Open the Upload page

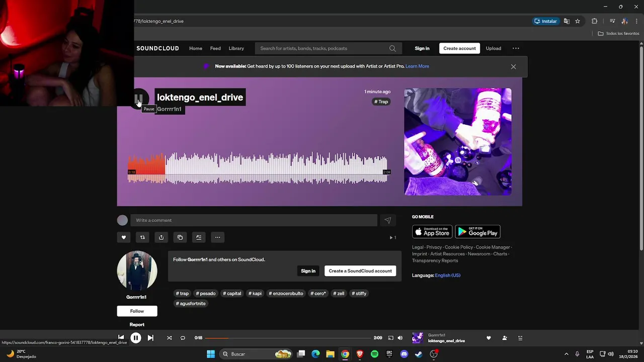coord(493,48)
